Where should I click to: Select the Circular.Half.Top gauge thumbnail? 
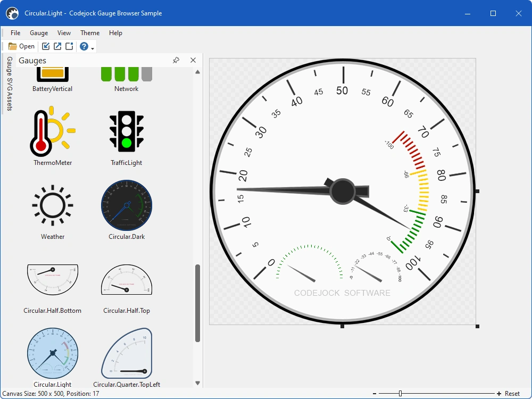pos(127,280)
